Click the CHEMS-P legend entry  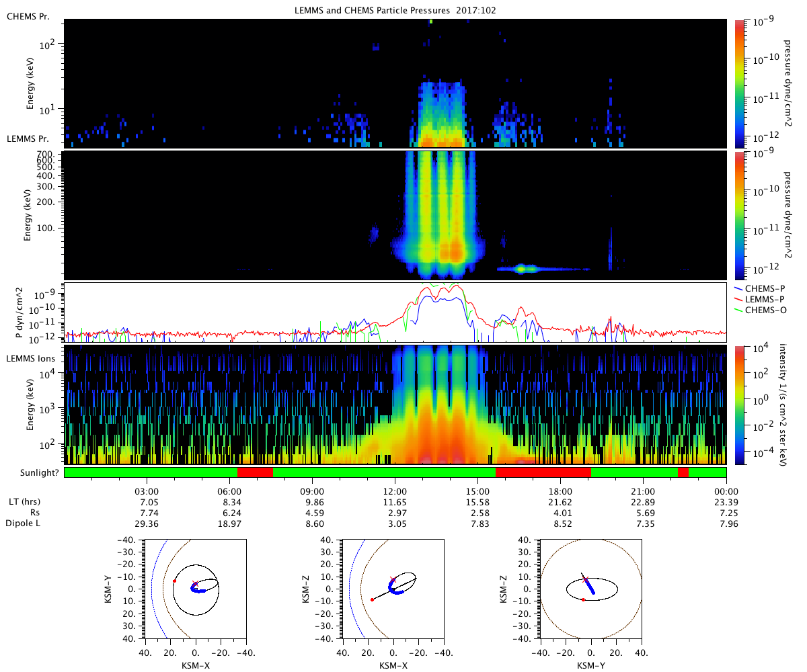[765, 288]
